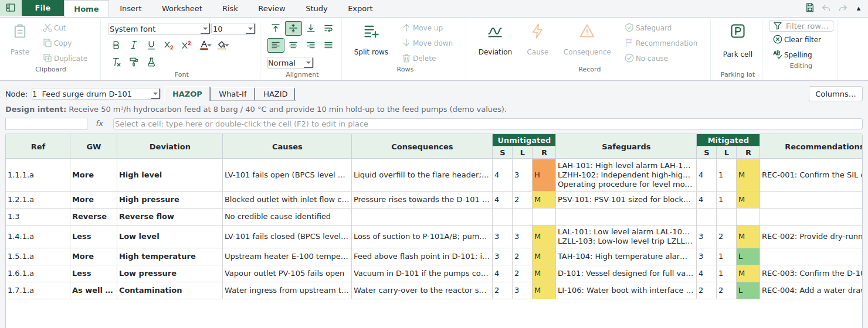Screen dimensions: 868x328
Task: Click the Split rows button
Action: tap(371, 40)
